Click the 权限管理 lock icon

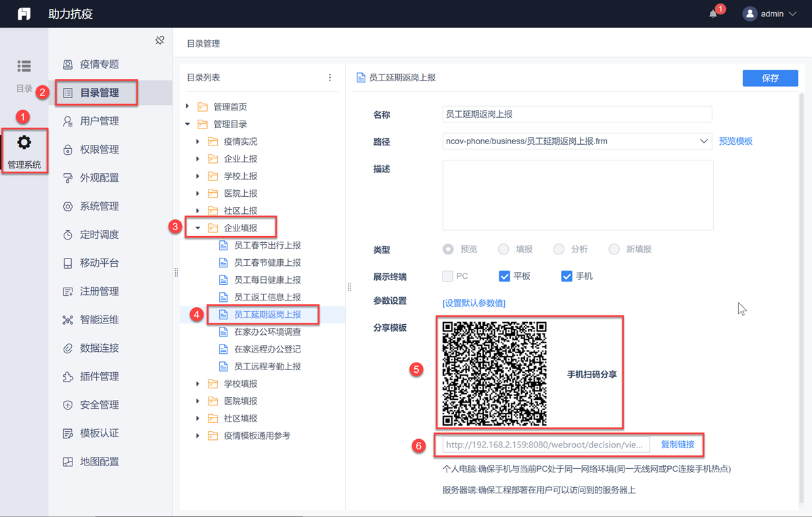click(68, 150)
